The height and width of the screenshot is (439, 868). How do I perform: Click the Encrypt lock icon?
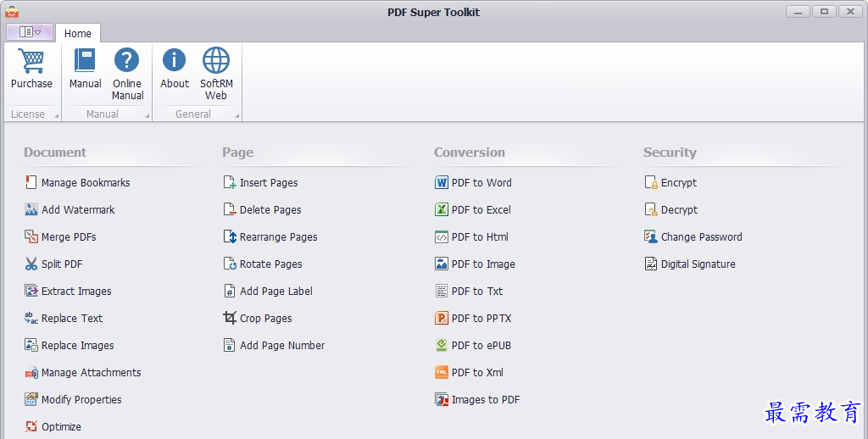pyautogui.click(x=651, y=182)
